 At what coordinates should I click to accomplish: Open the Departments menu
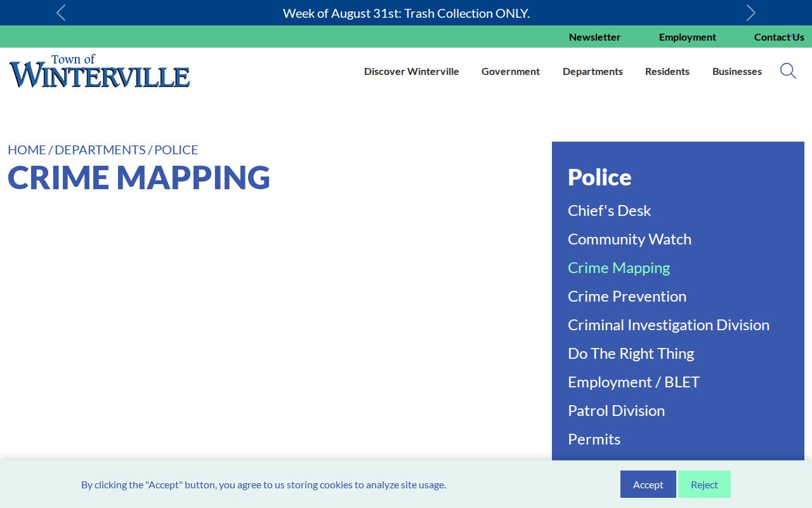[x=593, y=72]
